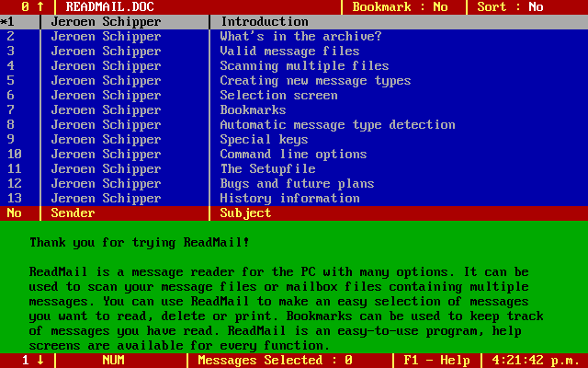Open the Valid message files entry

pyautogui.click(x=289, y=52)
